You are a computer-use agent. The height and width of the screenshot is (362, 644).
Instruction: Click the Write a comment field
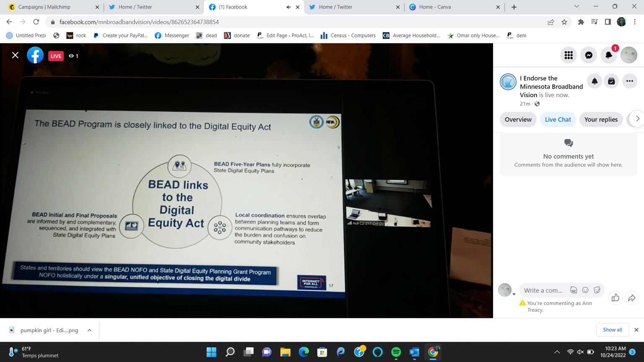coord(543,290)
